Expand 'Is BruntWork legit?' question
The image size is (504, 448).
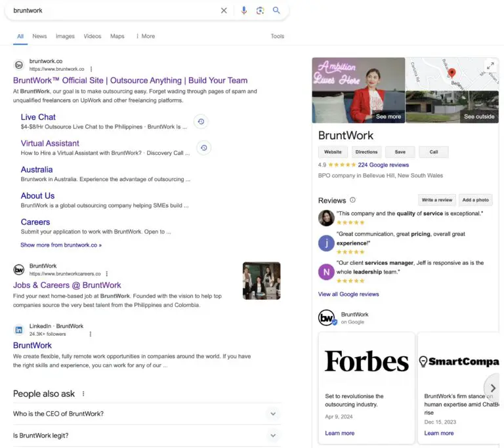coord(147,436)
